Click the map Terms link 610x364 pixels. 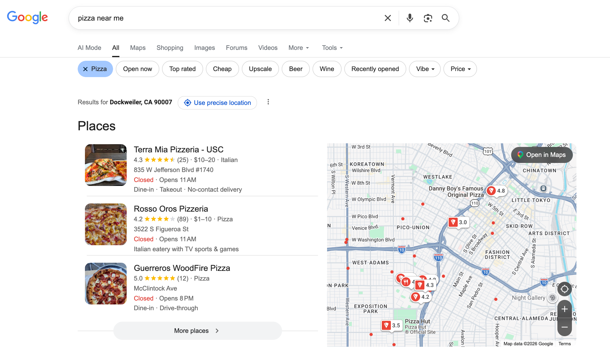click(565, 344)
